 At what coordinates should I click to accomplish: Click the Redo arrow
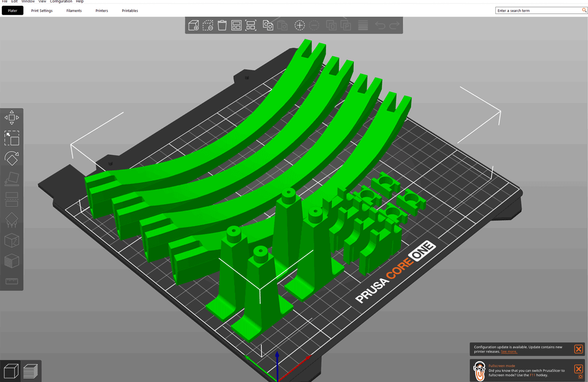pyautogui.click(x=394, y=25)
